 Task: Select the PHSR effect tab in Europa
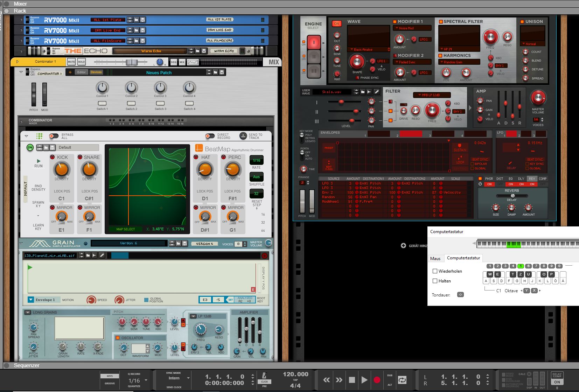[x=489, y=178]
